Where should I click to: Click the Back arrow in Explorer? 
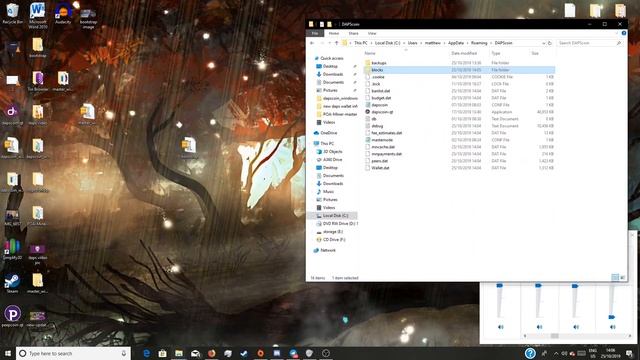(x=312, y=43)
